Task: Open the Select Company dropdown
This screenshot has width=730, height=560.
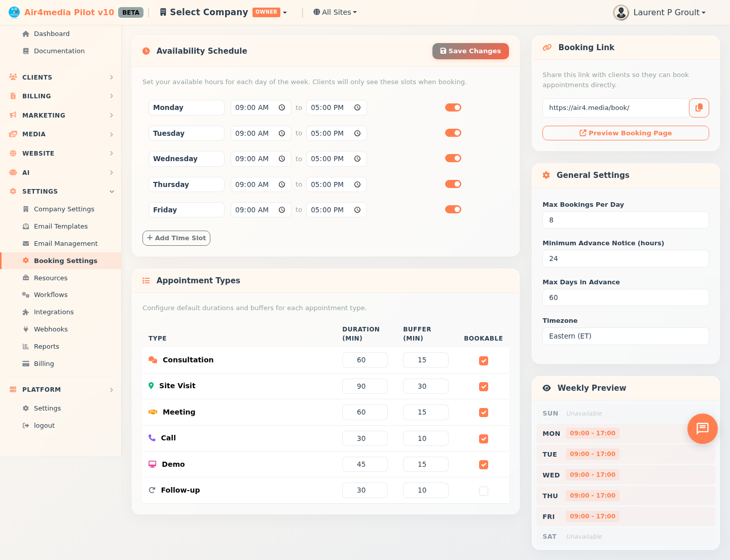Action: [224, 12]
